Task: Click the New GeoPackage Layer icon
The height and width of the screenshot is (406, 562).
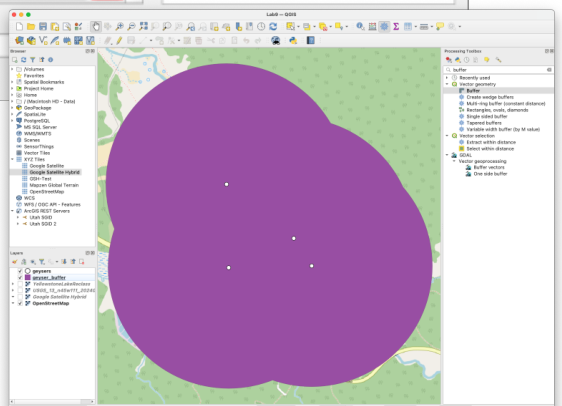Action: point(31,40)
